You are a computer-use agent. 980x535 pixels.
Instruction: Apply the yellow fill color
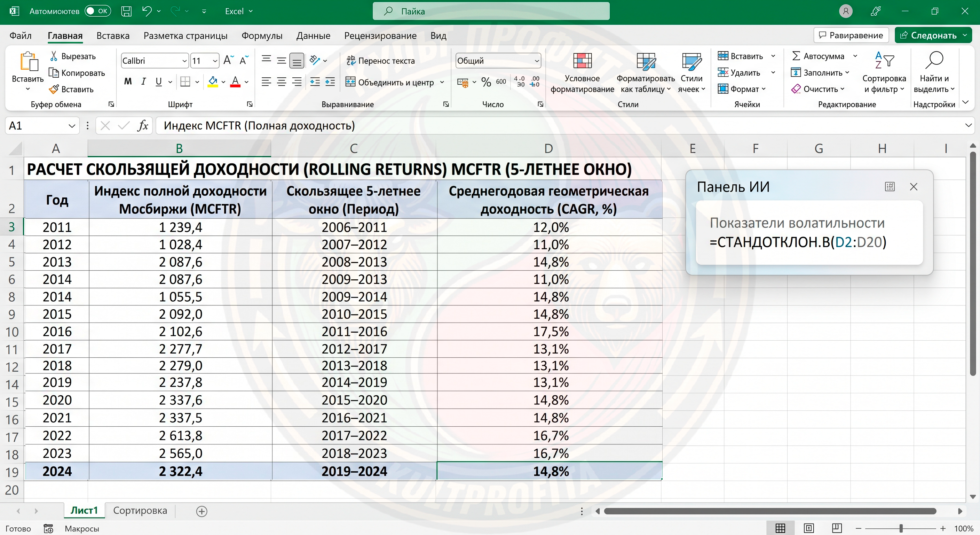(213, 82)
